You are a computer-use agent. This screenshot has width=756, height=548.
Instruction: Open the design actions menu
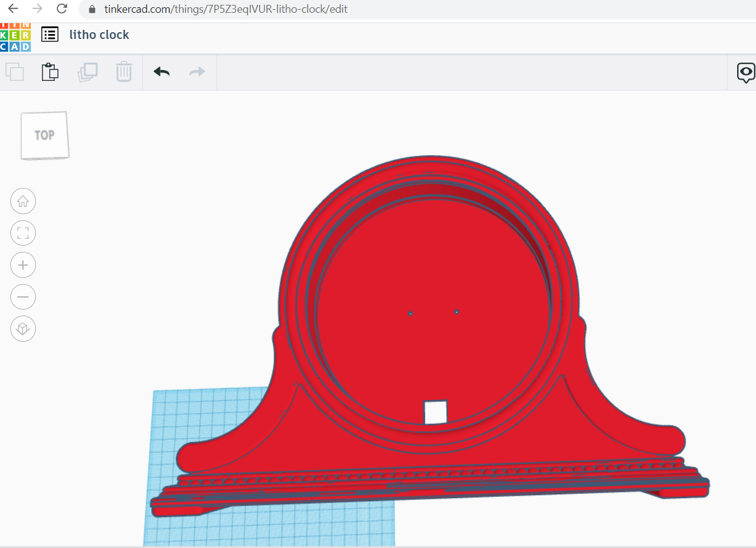click(49, 34)
